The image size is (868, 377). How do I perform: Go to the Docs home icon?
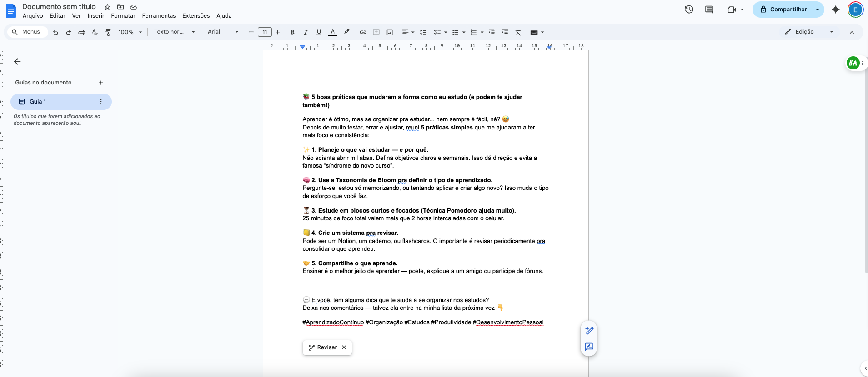tap(11, 10)
